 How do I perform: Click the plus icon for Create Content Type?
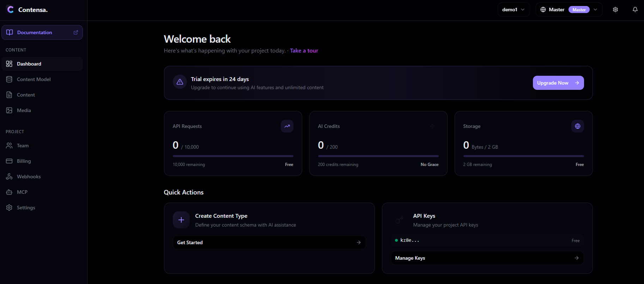[181, 220]
